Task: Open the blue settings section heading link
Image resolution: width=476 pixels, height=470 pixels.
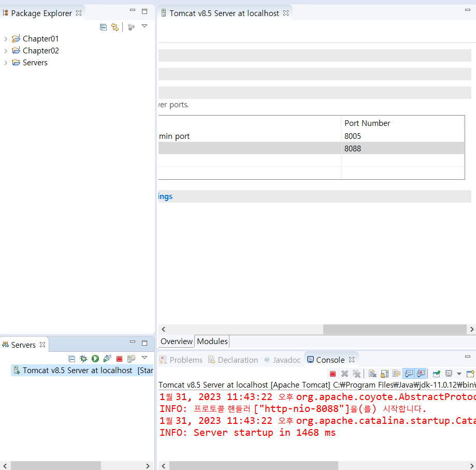Action: 165,196
